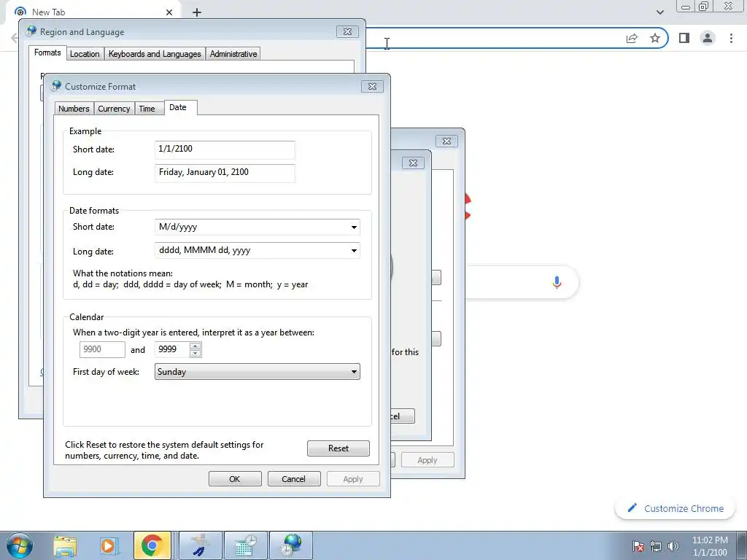Screen dimensions: 747x560
Task: Click the Chrome taskbar icon
Action: pyautogui.click(x=152, y=545)
